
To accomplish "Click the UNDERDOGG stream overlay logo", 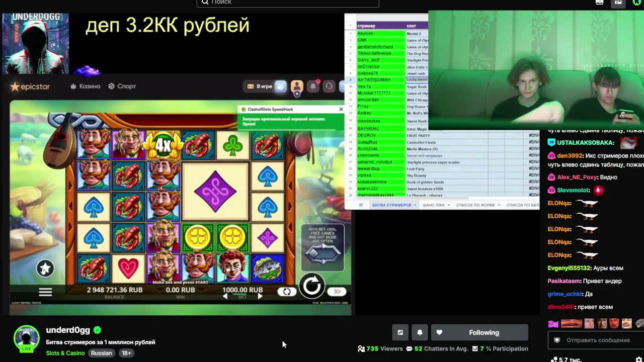I will tap(35, 44).
